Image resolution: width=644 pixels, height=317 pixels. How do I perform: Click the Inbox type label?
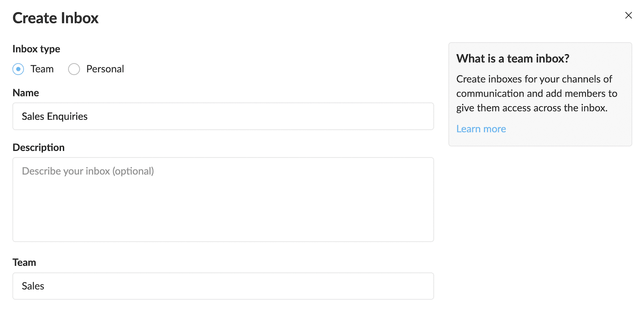[x=36, y=49]
